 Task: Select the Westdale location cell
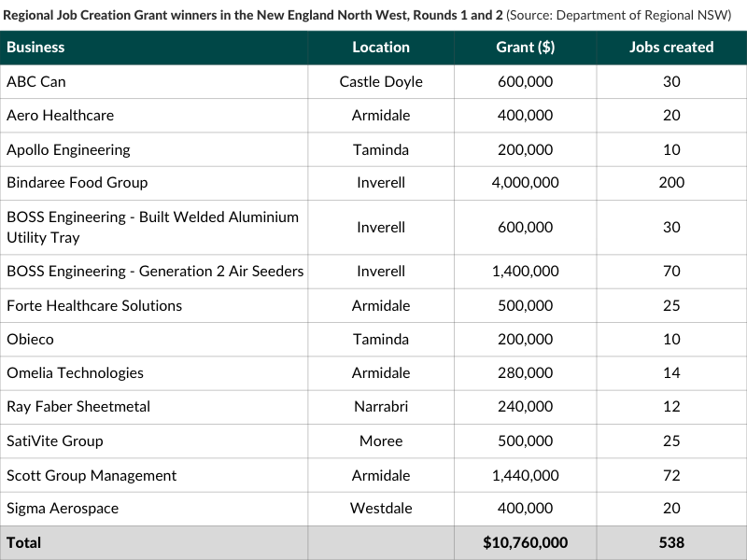point(381,509)
